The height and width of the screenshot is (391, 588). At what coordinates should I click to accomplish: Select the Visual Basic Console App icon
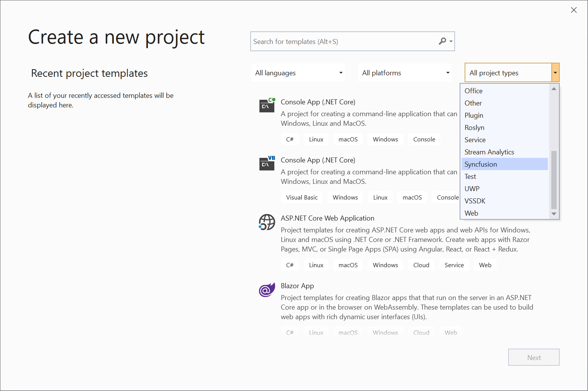(267, 164)
